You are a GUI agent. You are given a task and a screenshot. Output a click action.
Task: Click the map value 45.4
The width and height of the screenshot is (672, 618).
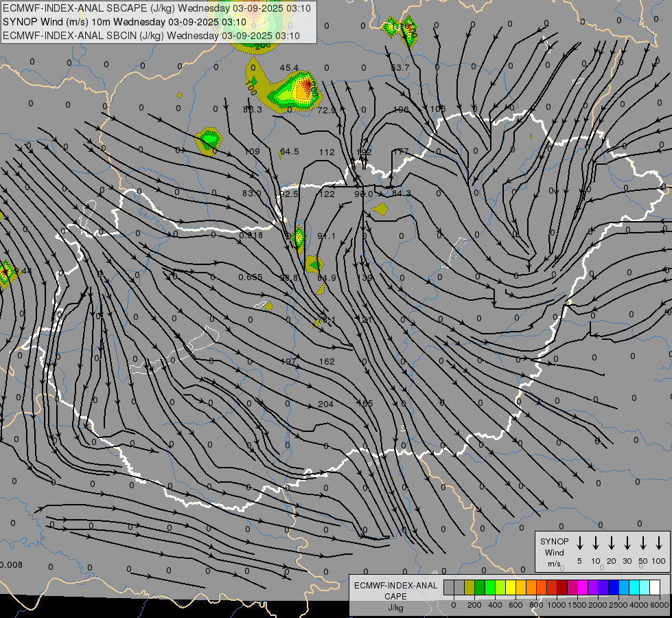coord(289,68)
